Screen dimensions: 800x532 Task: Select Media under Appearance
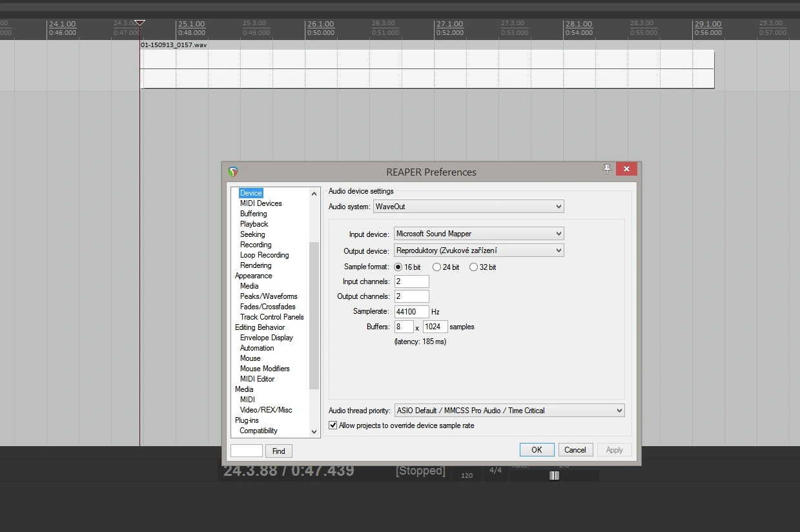pos(249,286)
